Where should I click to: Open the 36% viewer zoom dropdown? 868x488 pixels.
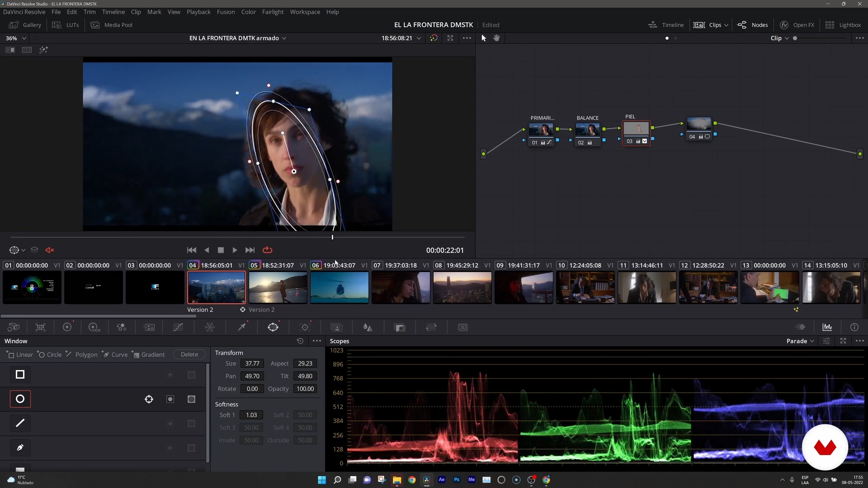click(16, 38)
